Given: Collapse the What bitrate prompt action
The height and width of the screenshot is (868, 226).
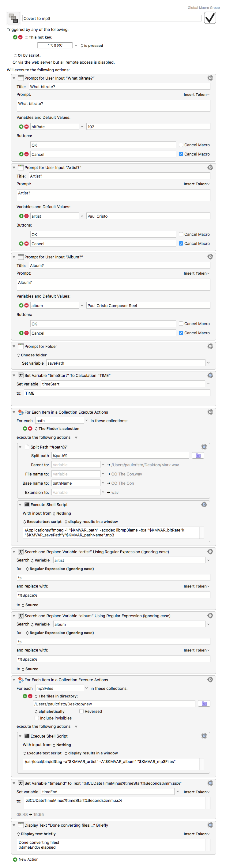Looking at the screenshot, I should pyautogui.click(x=14, y=78).
